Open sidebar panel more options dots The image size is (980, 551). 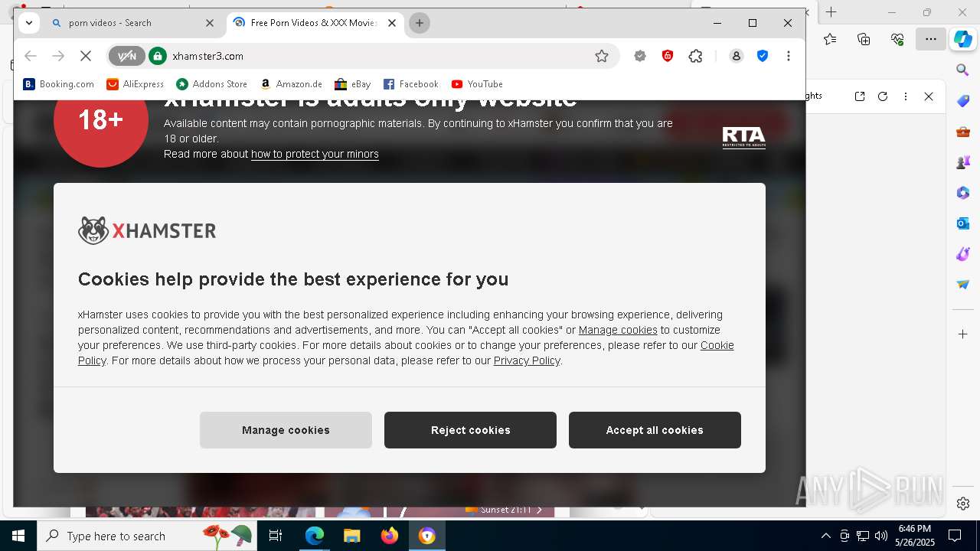[906, 96]
